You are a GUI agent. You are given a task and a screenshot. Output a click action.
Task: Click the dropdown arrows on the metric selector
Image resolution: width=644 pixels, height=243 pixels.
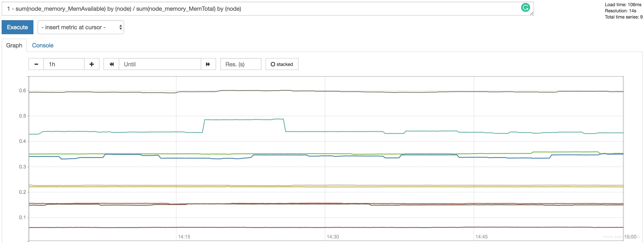click(x=121, y=27)
